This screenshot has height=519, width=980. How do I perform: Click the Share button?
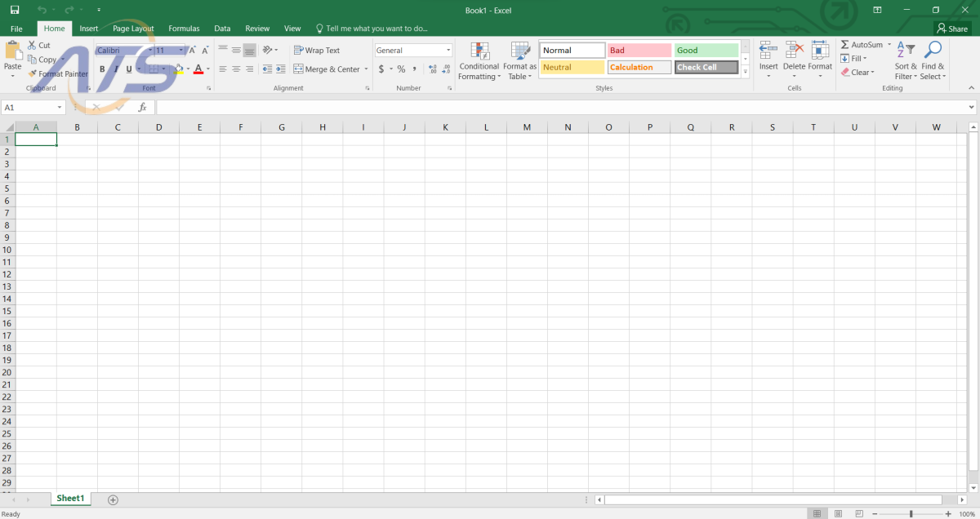(x=951, y=29)
